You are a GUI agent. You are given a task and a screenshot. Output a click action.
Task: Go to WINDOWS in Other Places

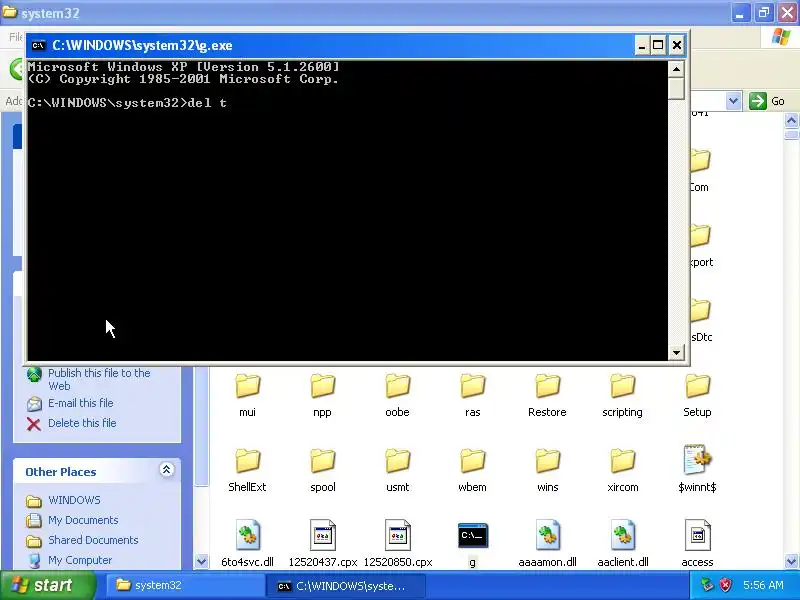[x=74, y=500]
